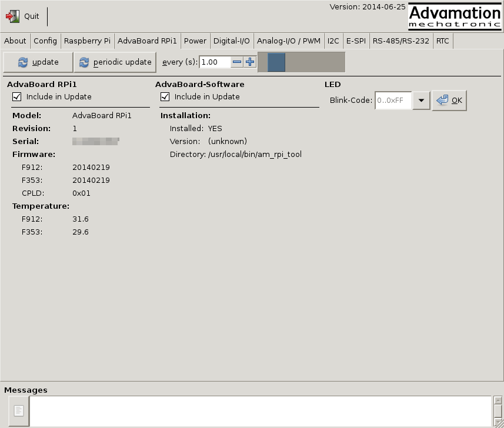504x428 pixels.
Task: Toggle AdvaBoard RPi1 Include in Update checkbox
Action: (x=16, y=97)
